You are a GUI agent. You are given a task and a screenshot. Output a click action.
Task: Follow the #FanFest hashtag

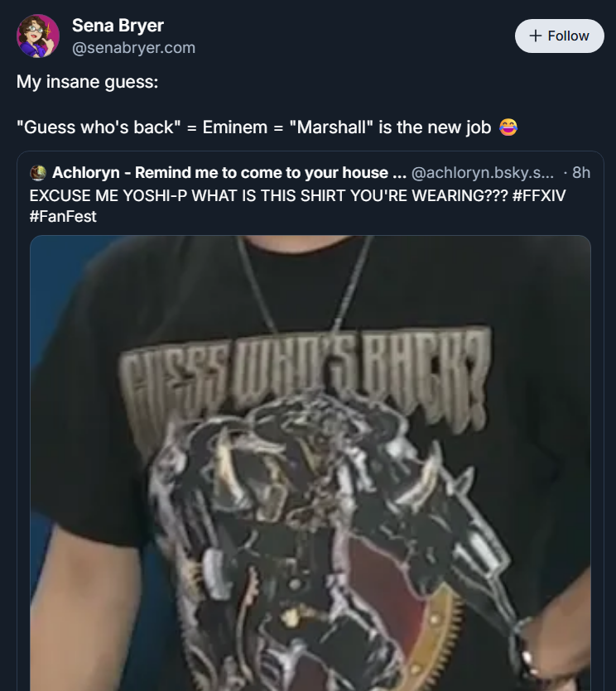point(63,216)
